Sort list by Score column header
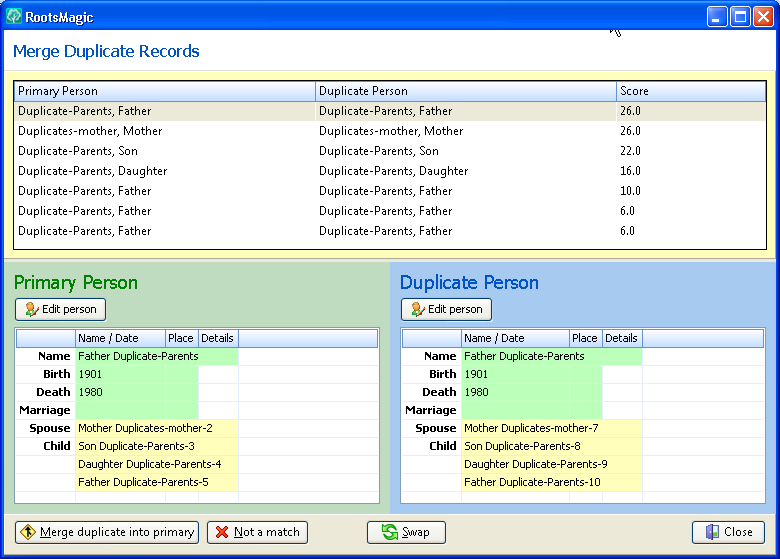Viewport: 780px width, 559px height. pyautogui.click(x=691, y=91)
